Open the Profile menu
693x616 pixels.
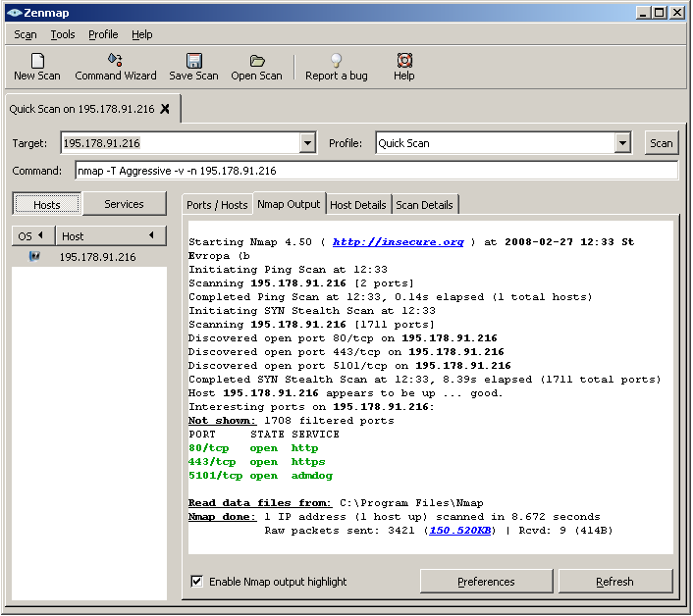pos(103,34)
